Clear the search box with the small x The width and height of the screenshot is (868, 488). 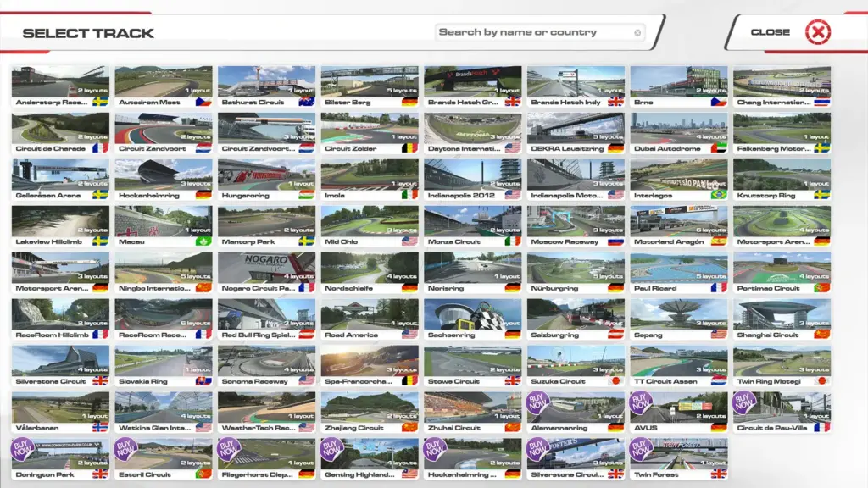(637, 33)
